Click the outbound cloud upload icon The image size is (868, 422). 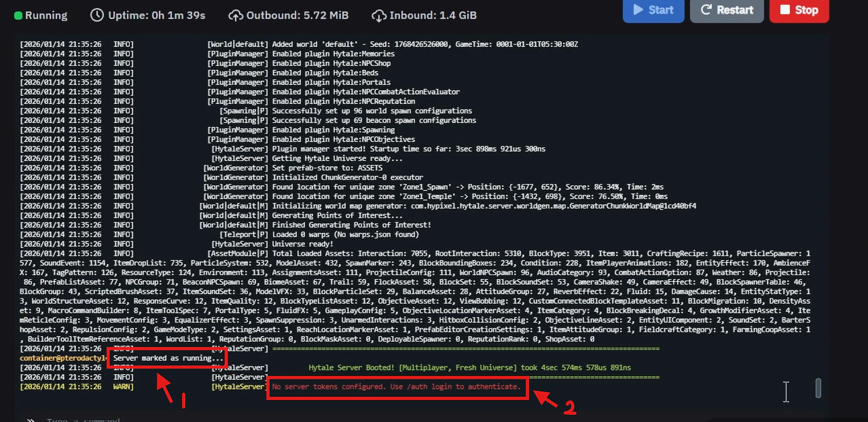(x=236, y=16)
